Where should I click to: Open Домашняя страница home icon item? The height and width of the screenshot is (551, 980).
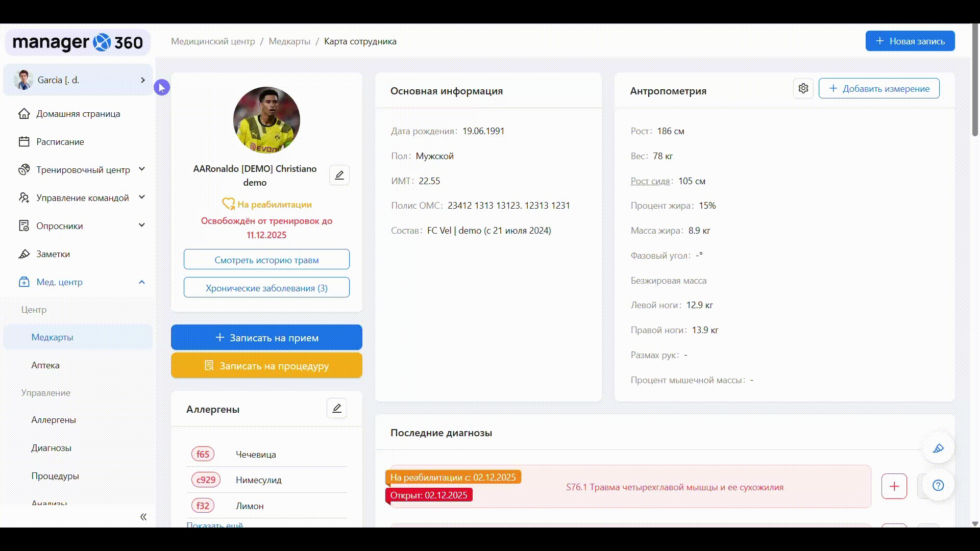click(78, 114)
